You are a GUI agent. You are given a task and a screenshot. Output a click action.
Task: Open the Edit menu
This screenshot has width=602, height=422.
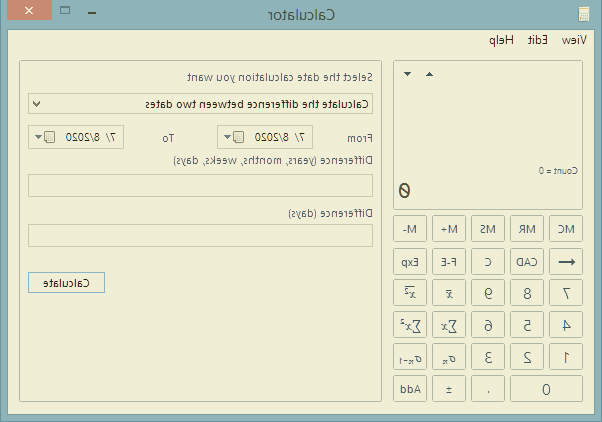click(x=537, y=40)
